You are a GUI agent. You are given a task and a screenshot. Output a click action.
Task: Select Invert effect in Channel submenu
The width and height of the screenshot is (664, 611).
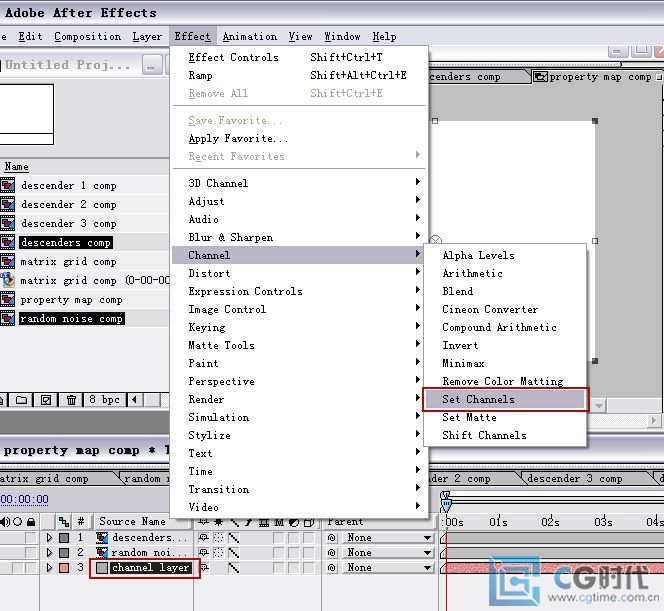(505, 345)
